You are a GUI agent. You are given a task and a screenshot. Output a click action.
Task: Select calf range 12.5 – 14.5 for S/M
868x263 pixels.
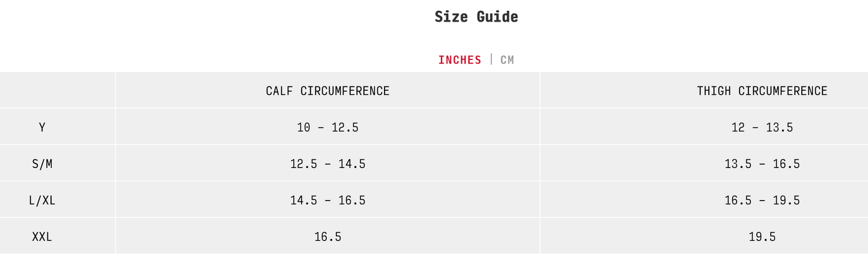coord(327,164)
